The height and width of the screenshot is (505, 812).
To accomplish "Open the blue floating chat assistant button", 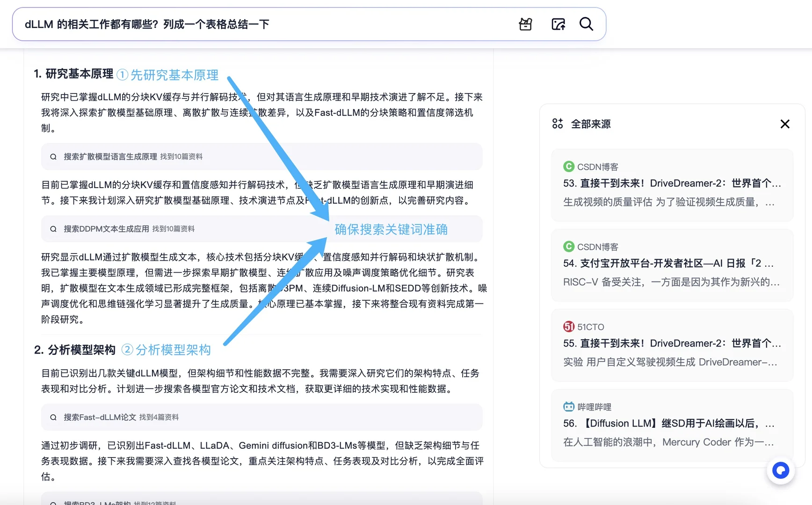I will [x=781, y=470].
